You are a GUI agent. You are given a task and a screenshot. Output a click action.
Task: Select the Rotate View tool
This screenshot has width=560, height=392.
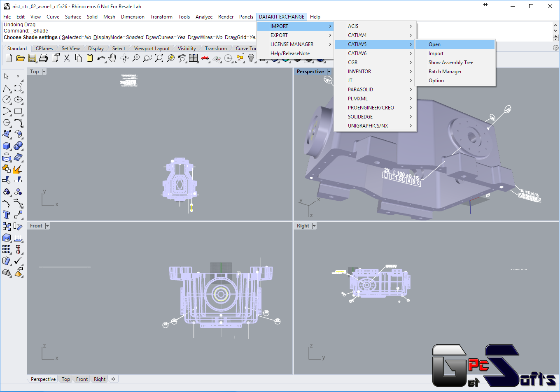point(124,58)
